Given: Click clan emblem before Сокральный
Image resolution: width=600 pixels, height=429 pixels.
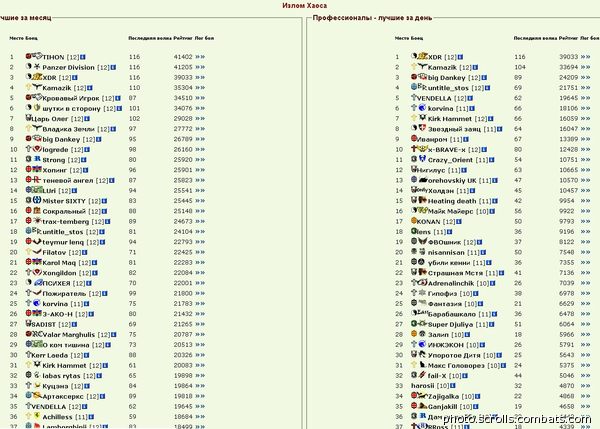Looking at the screenshot, I should click(37, 210).
